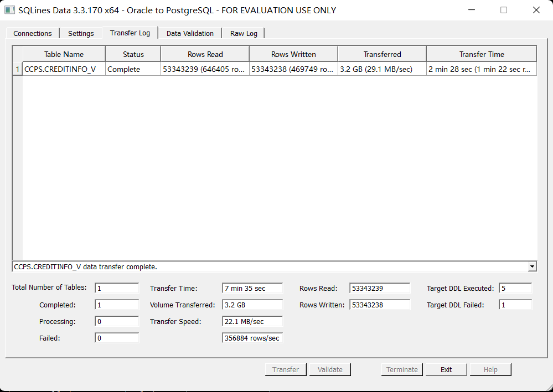This screenshot has height=392, width=553.
Task: Click the '3.2 GB (29.1 MB/sec)' cell
Action: (x=382, y=69)
